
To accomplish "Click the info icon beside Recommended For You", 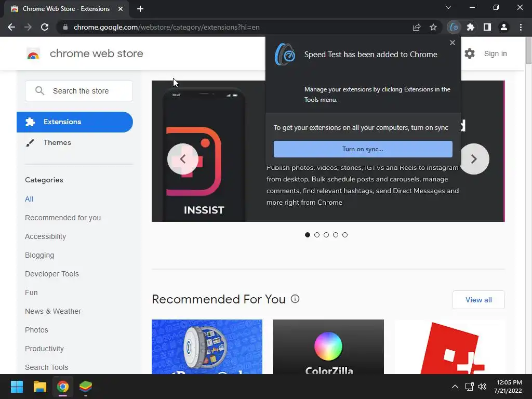I will click(295, 299).
